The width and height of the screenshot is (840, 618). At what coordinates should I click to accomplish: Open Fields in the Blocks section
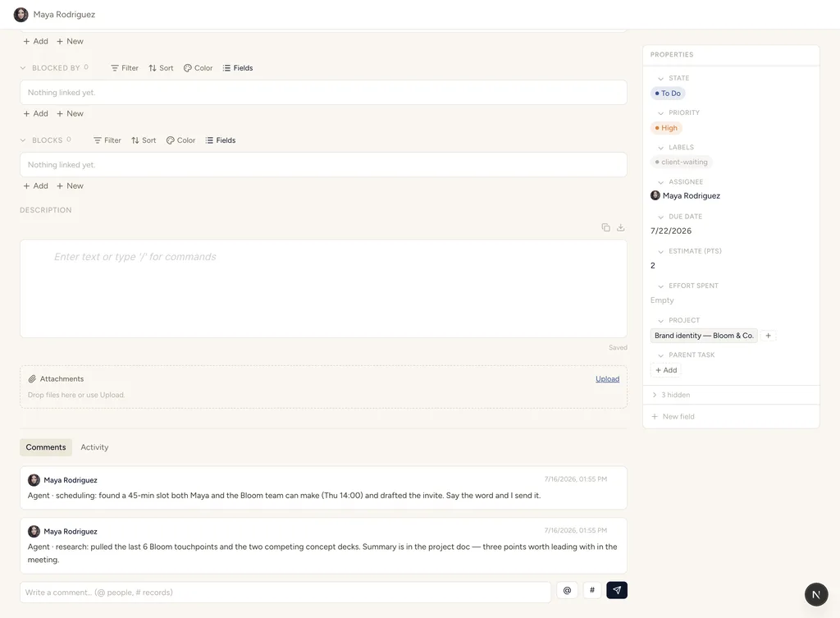(x=220, y=140)
